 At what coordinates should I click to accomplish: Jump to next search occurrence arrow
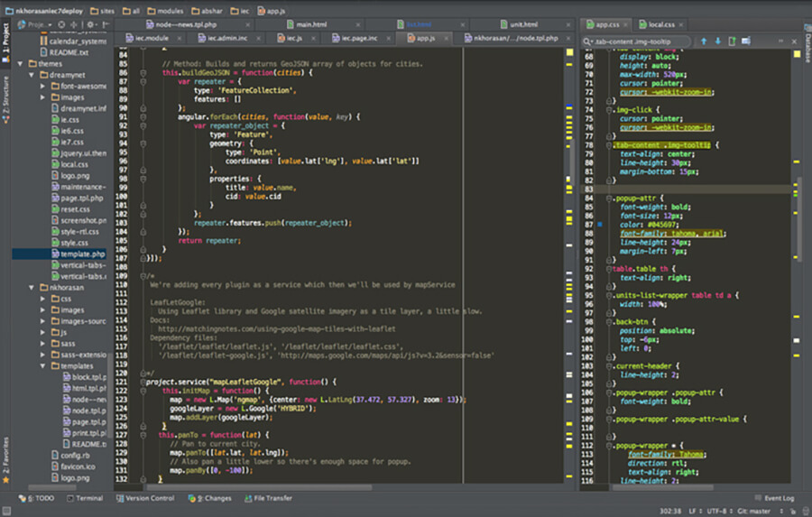718,41
